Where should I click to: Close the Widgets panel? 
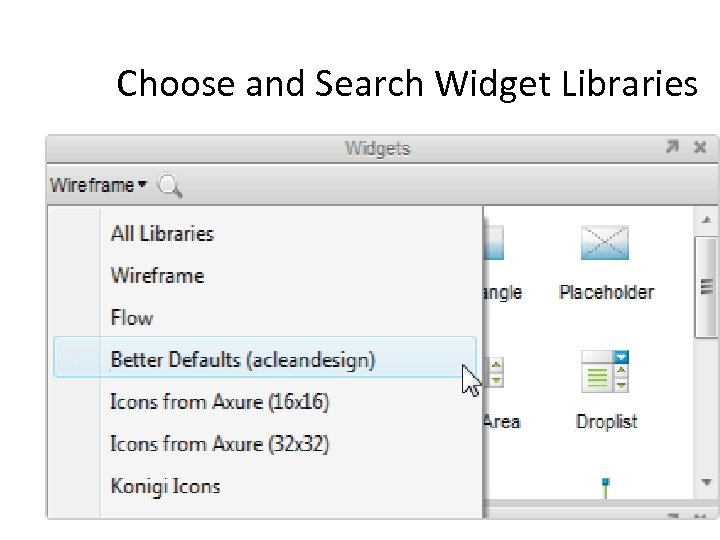pyautogui.click(x=700, y=148)
